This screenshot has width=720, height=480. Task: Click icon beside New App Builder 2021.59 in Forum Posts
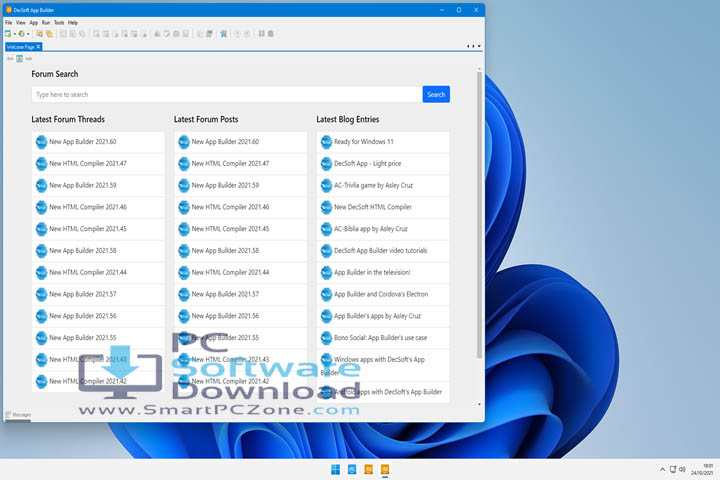coord(184,185)
